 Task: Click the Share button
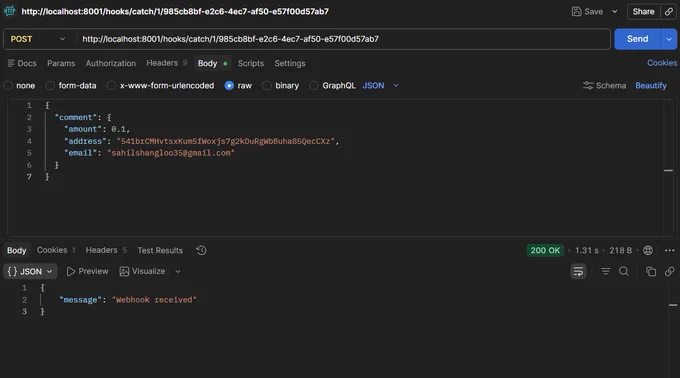(x=644, y=12)
